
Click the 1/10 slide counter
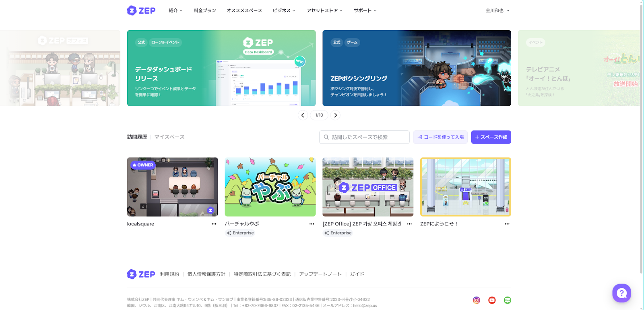319,115
